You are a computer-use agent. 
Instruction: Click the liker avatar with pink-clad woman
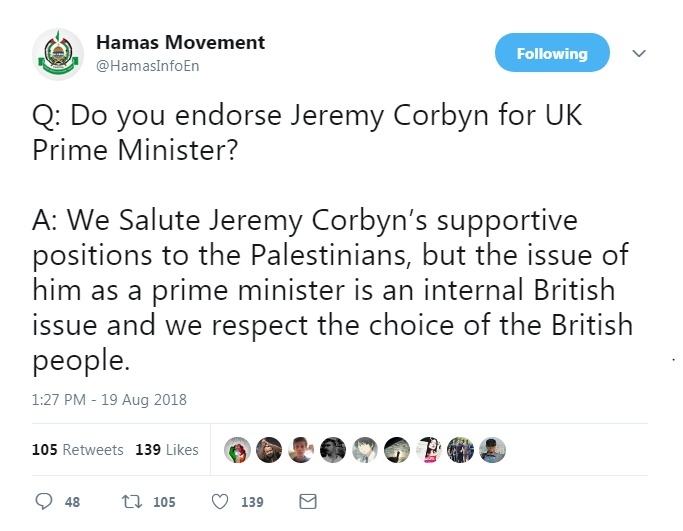(x=429, y=450)
